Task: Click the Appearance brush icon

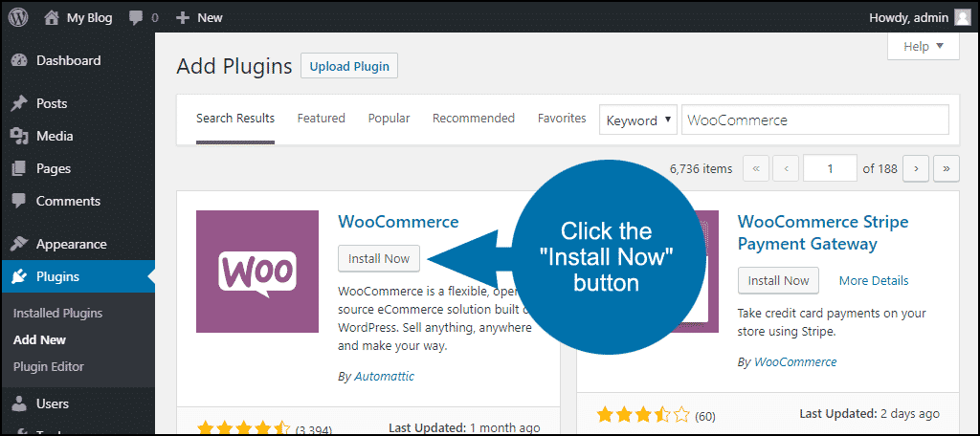Action: (20, 244)
